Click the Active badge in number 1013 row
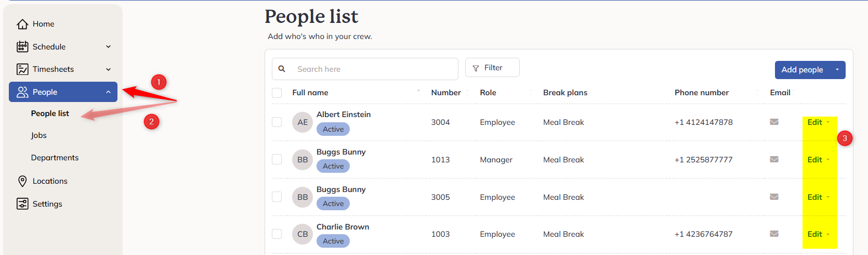This screenshot has height=255, width=868. (333, 166)
